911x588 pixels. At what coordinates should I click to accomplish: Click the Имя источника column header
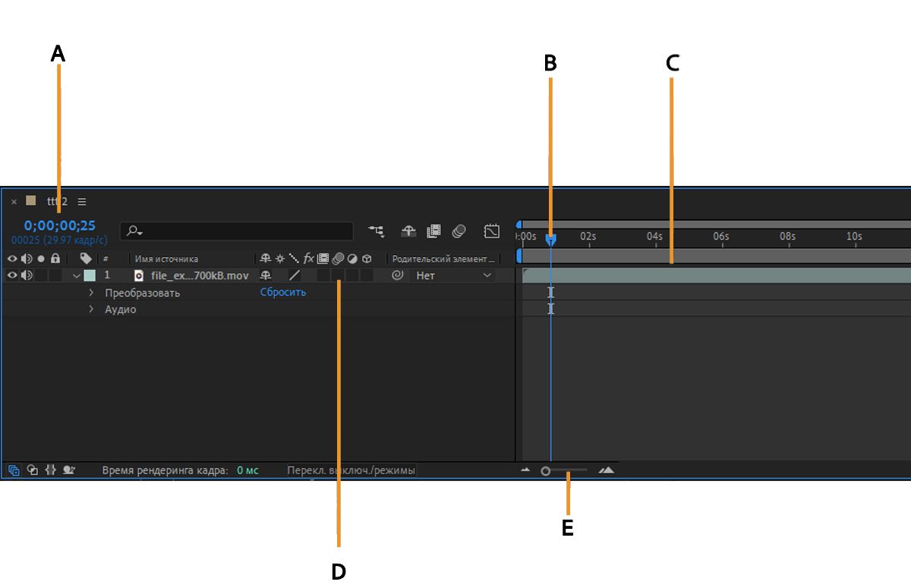click(x=166, y=259)
